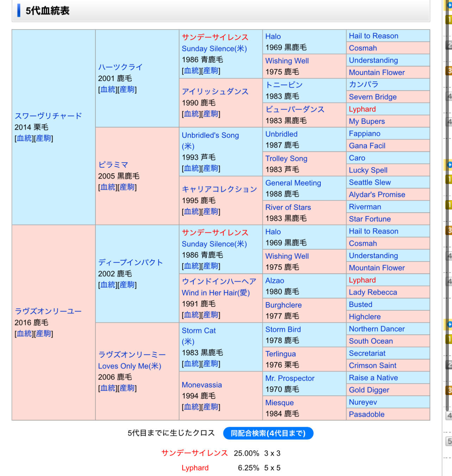452x476 pixels.
Task: Open トニービン horse link
Action: pos(284,85)
